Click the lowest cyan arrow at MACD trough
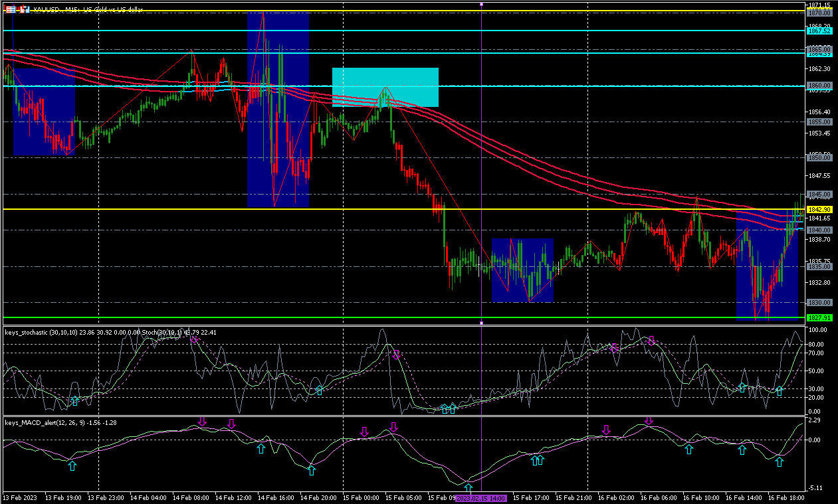The width and height of the screenshot is (838, 504). pyautogui.click(x=468, y=488)
